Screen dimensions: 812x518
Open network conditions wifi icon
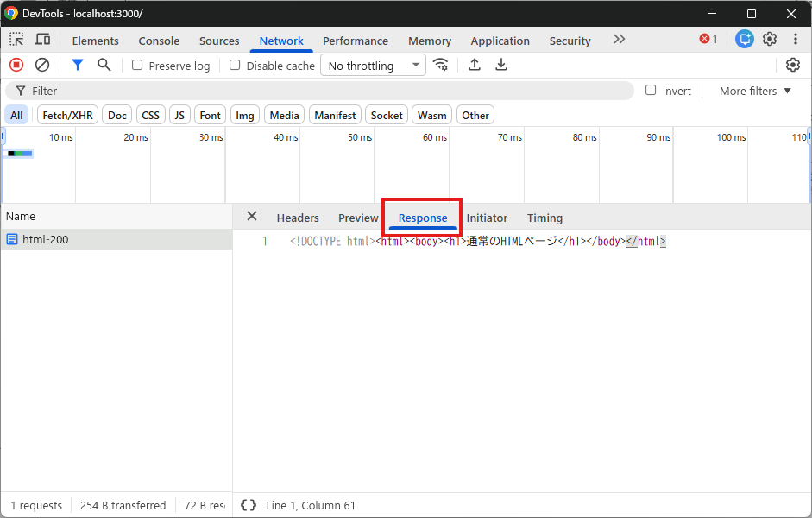pyautogui.click(x=441, y=65)
